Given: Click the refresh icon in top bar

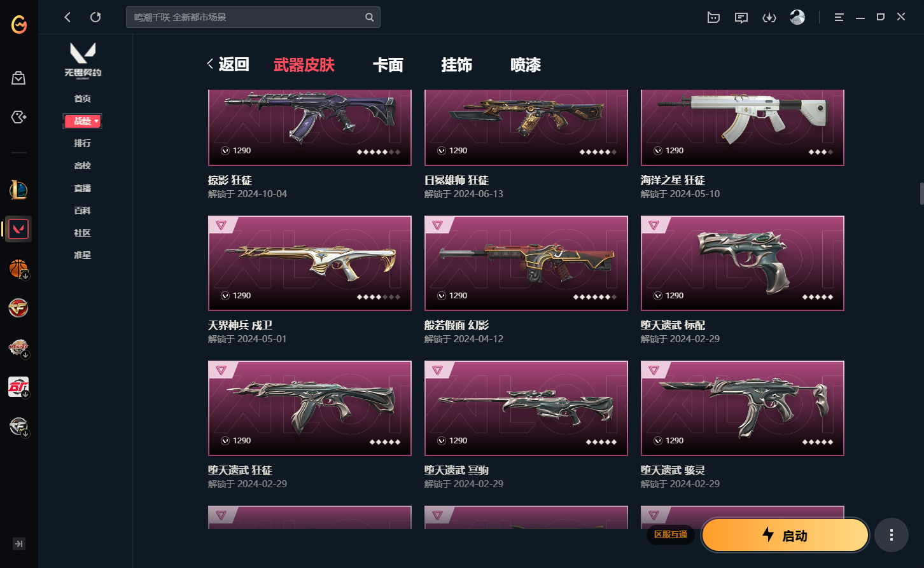Looking at the screenshot, I should point(95,17).
